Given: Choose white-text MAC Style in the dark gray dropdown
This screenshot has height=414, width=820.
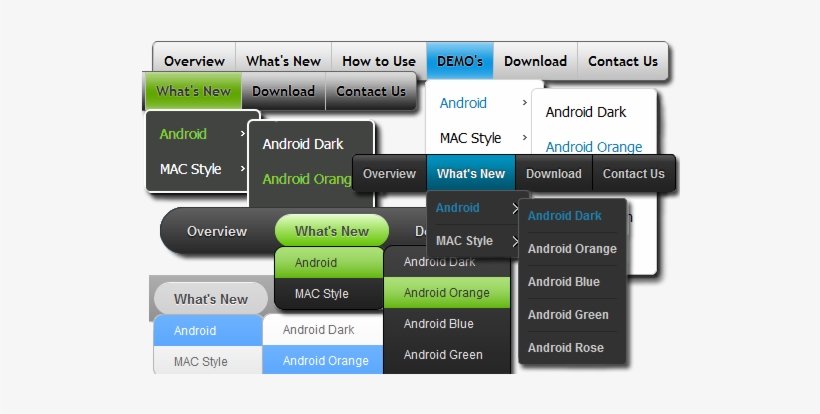Looking at the screenshot, I should [190, 169].
